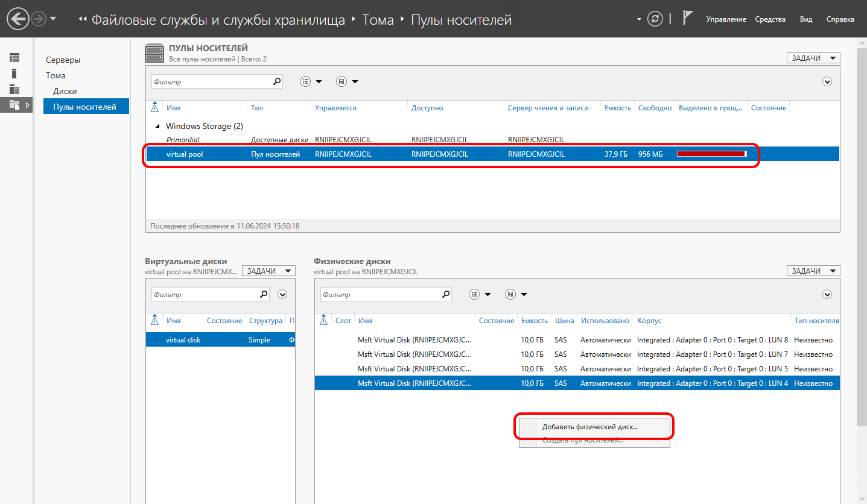Open ЗАДАЧИ dropdown for virtual disks
Viewport: 867px width, 504px height.
pyautogui.click(x=268, y=271)
